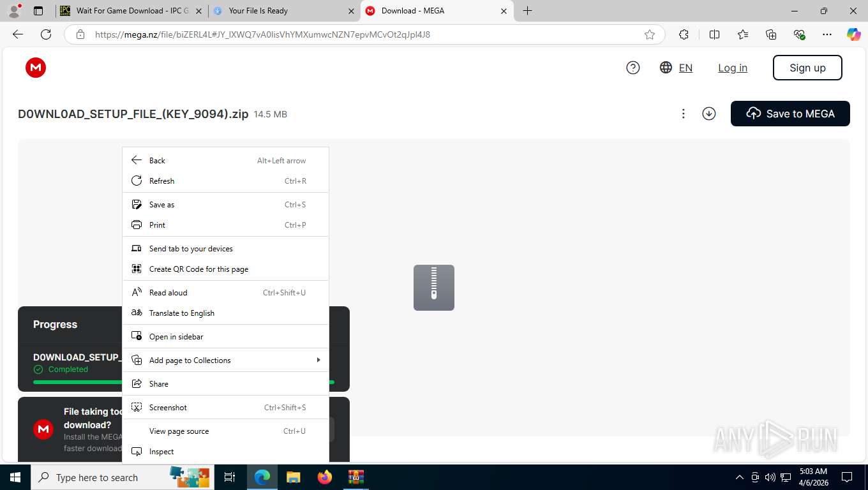Open the EN language link
This screenshot has height=490, width=868.
(x=685, y=68)
